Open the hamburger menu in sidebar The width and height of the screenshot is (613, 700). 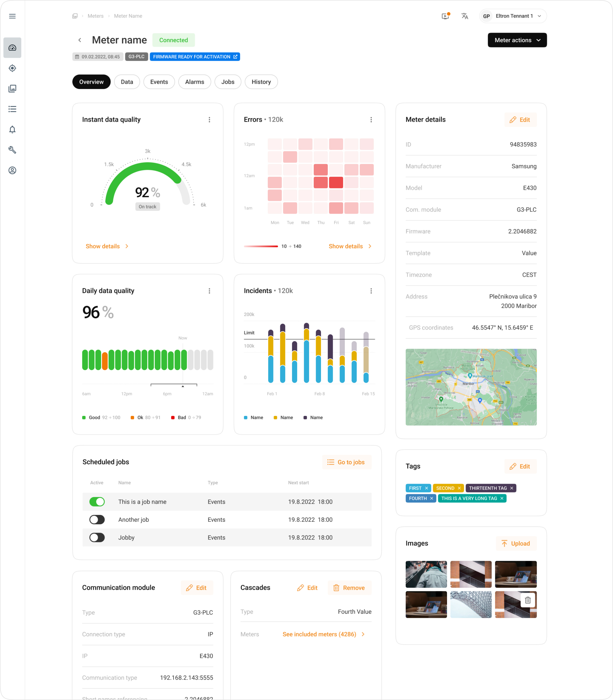tap(12, 16)
